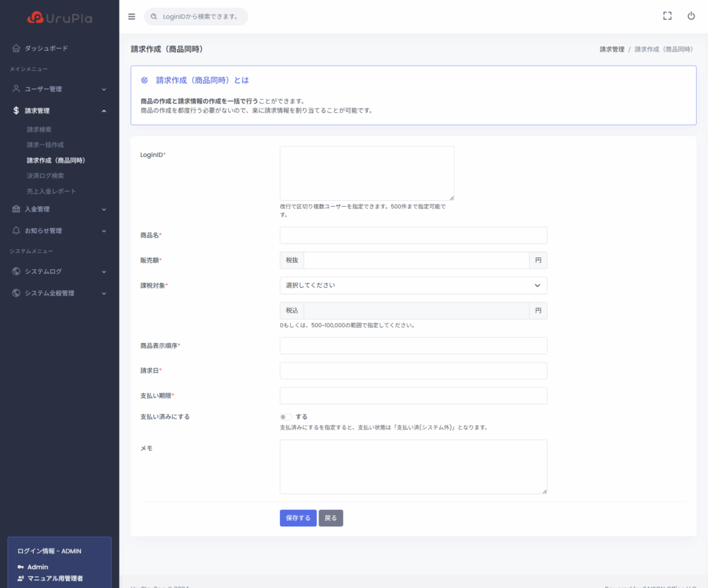Viewport: 708px width, 588px height.
Task: Collapse the 請求管理 menu chevron
Action: (x=104, y=111)
